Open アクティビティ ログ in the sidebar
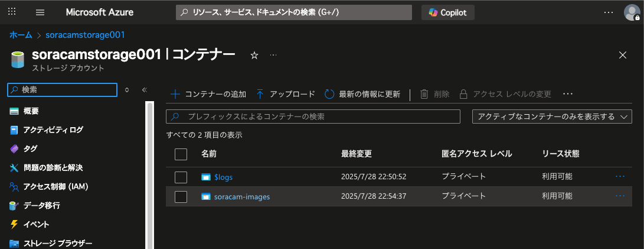 tap(53, 130)
